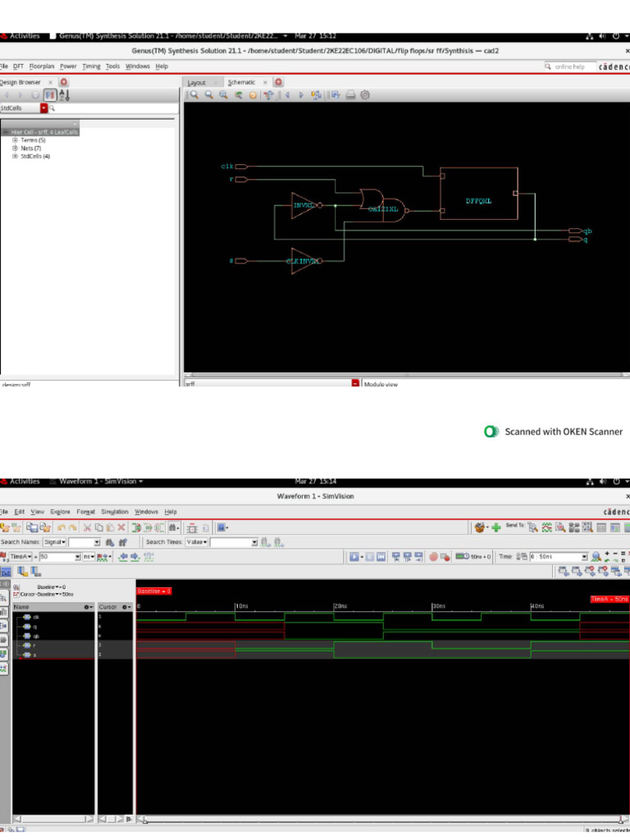Click scissors cut icon in SimVision toolbar
630x840 pixels.
(87, 527)
